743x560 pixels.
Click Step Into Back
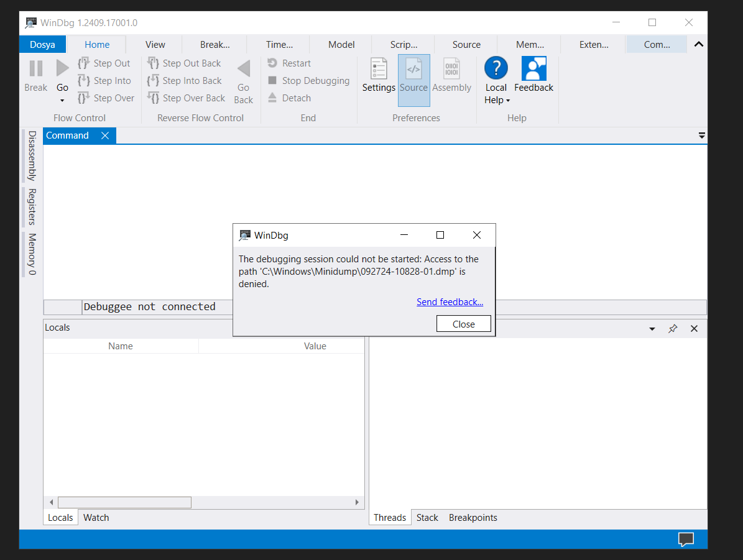tap(185, 81)
